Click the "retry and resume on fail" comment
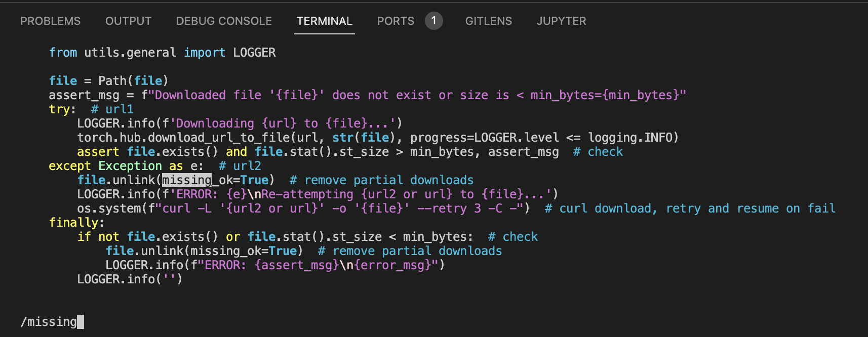Viewport: 868px width, 337px height. [x=750, y=208]
